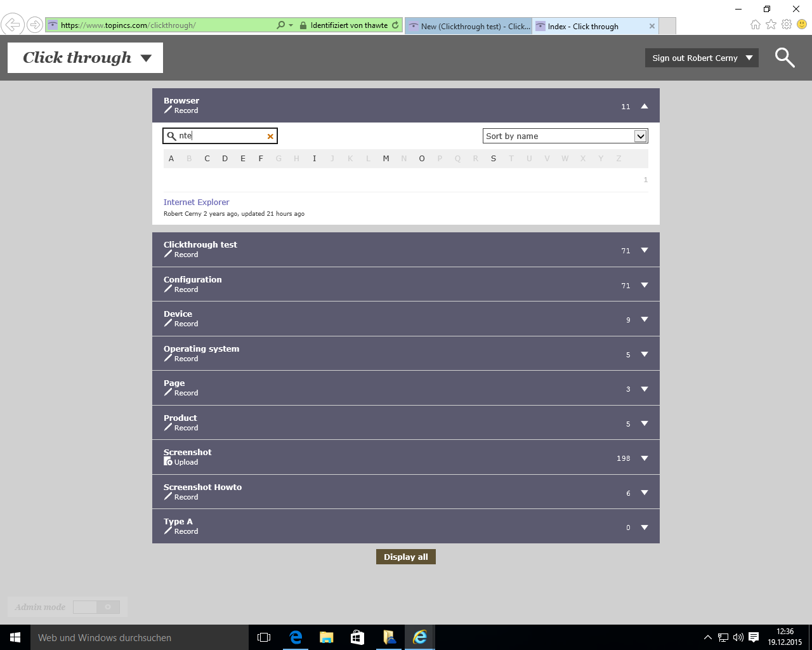Image resolution: width=812 pixels, height=650 pixels.
Task: Expand the Operating system section
Action: 644,355
